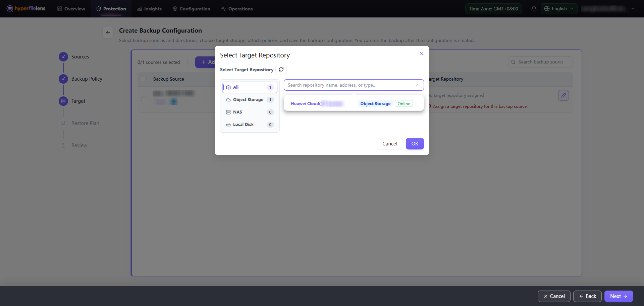
Task: Click the Online status tag
Action: pyautogui.click(x=404, y=104)
